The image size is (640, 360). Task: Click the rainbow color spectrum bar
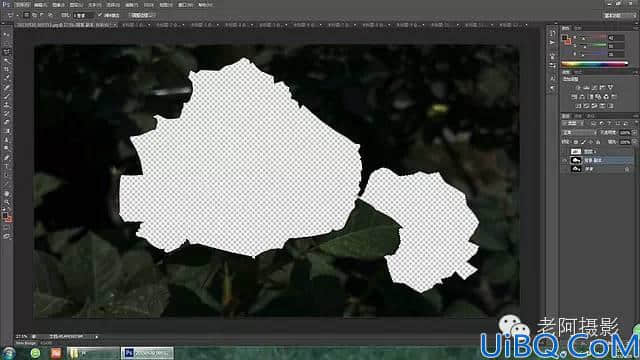tap(594, 64)
